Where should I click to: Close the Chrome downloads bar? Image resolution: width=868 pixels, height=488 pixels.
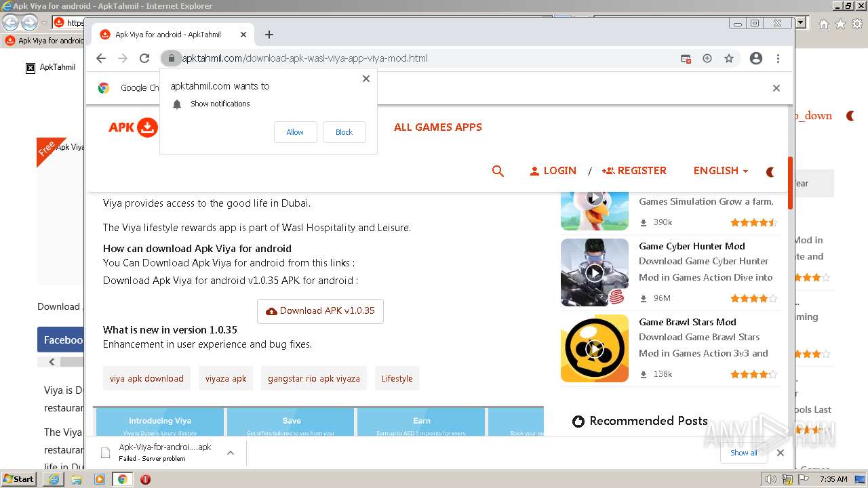[x=781, y=453]
